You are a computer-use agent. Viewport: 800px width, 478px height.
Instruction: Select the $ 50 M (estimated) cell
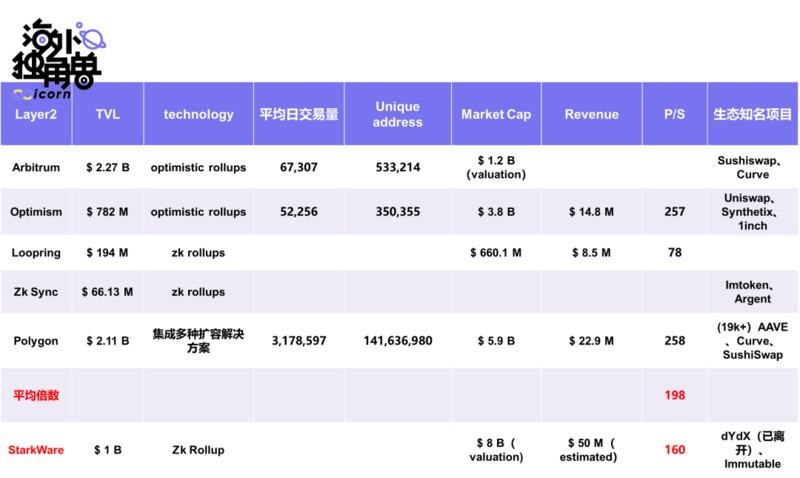(x=591, y=450)
